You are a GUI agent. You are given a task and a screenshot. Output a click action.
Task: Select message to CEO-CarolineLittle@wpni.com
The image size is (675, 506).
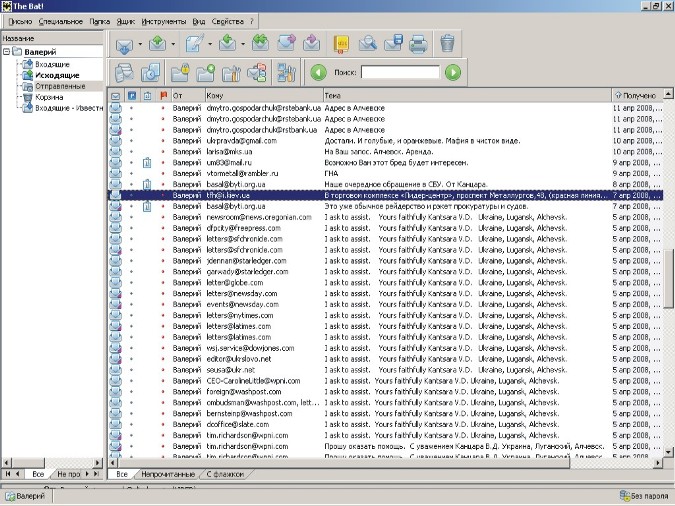(385, 381)
